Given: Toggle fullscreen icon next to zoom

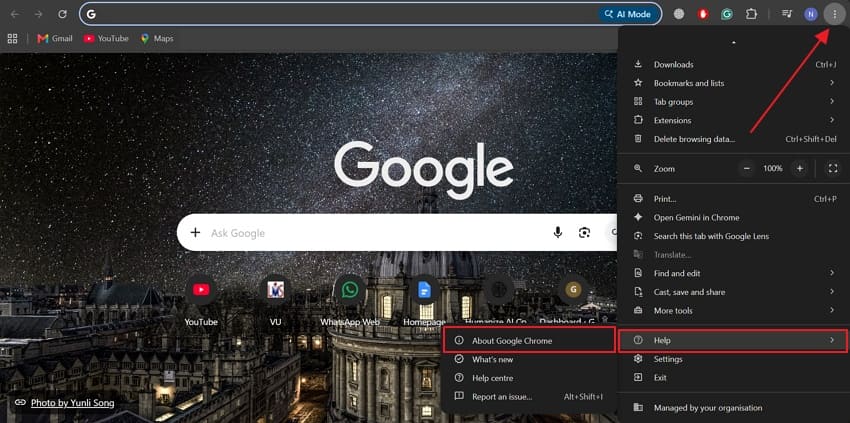Looking at the screenshot, I should click(833, 169).
